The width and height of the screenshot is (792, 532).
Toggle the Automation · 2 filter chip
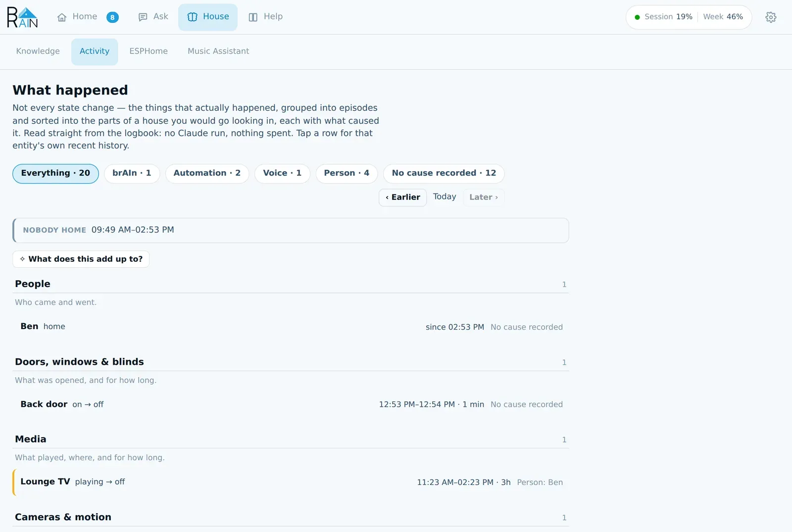pos(207,173)
